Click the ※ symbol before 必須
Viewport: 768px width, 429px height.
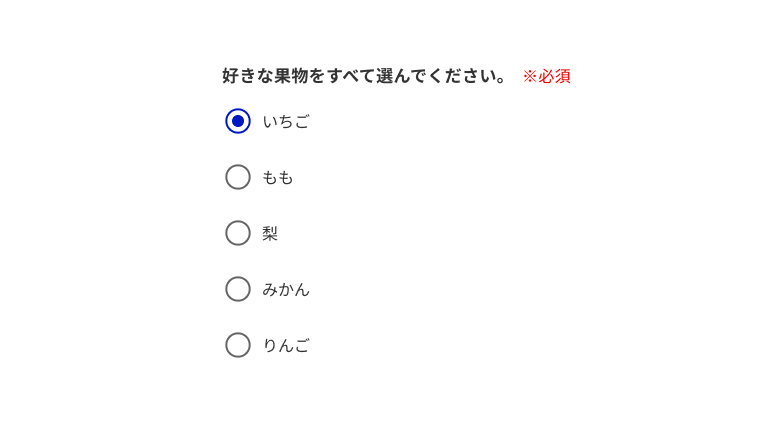click(530, 76)
